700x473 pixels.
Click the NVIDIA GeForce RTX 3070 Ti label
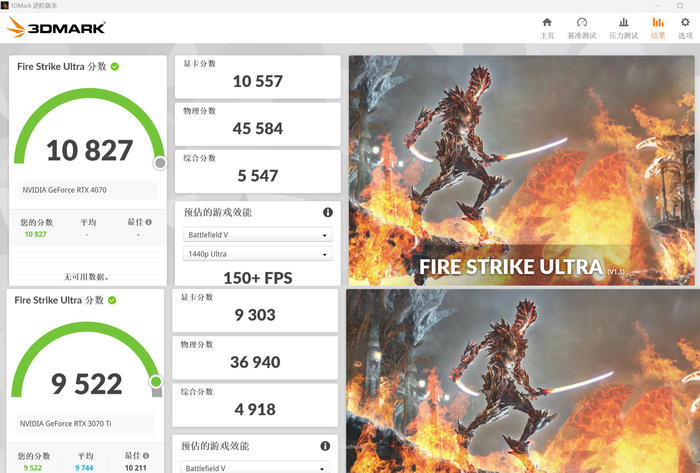pyautogui.click(x=65, y=423)
